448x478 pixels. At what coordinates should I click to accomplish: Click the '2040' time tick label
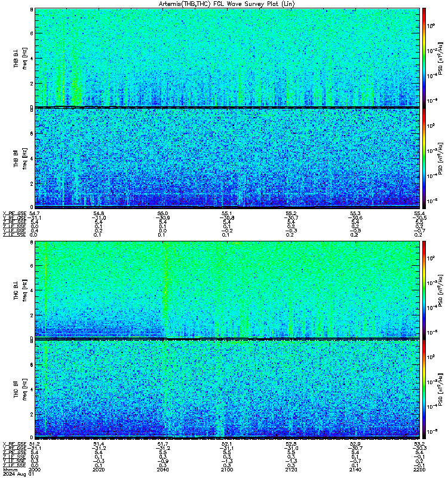pyautogui.click(x=162, y=470)
